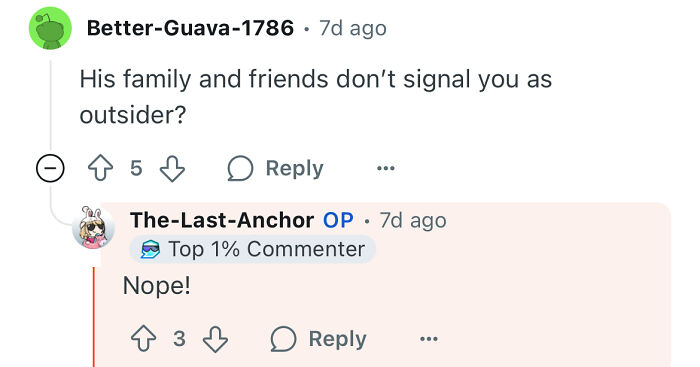Click the speech bubble icon under the "Nope!" reply
700x367 pixels.
tap(283, 339)
